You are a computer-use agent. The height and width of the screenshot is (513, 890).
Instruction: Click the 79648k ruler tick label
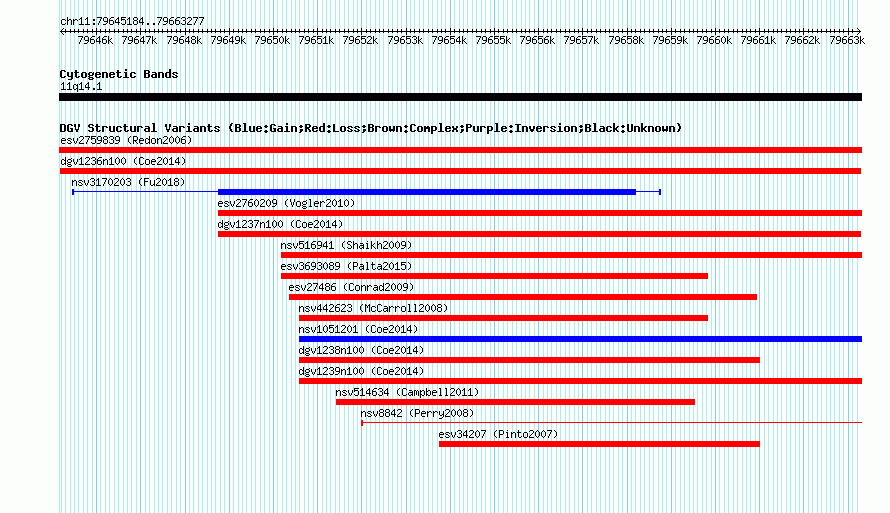point(184,40)
